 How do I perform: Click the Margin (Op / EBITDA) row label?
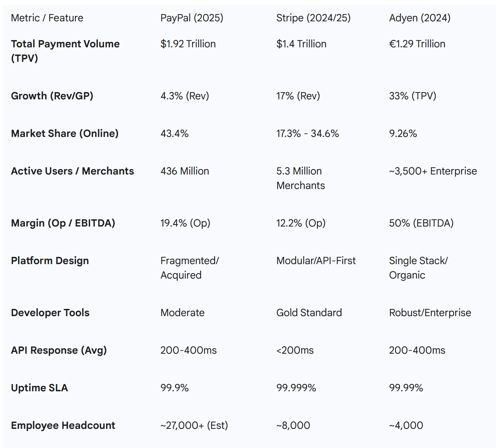tap(63, 223)
